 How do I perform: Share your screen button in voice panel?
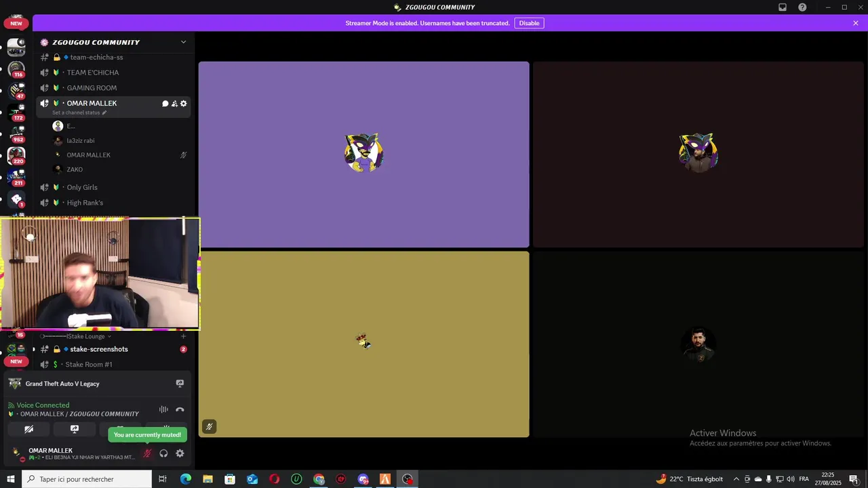[x=75, y=429]
